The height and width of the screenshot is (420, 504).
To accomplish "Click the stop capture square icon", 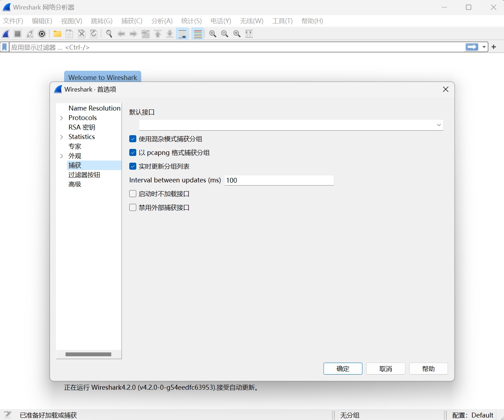I will (18, 34).
